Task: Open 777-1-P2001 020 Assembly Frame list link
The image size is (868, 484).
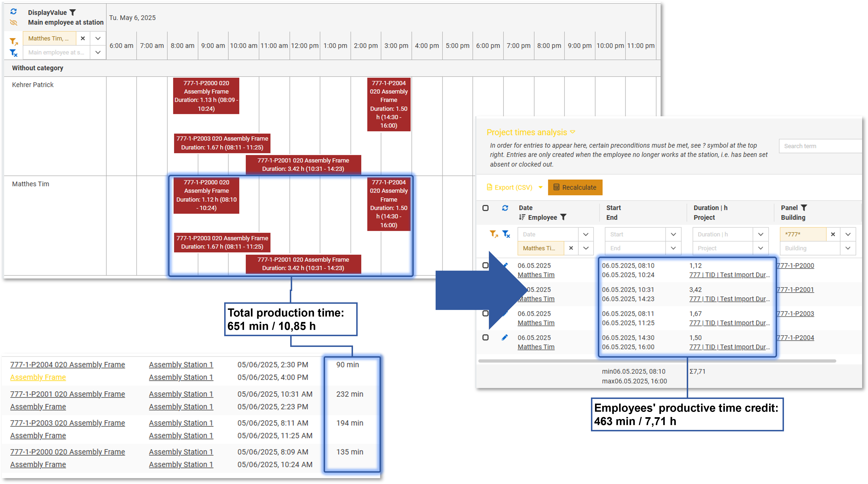Action: (67, 394)
